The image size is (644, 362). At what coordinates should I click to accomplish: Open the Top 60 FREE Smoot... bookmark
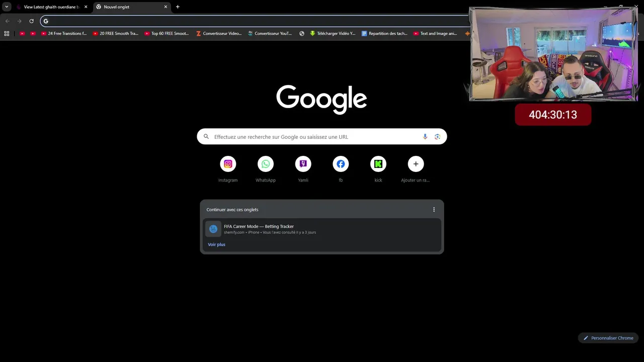click(x=167, y=34)
